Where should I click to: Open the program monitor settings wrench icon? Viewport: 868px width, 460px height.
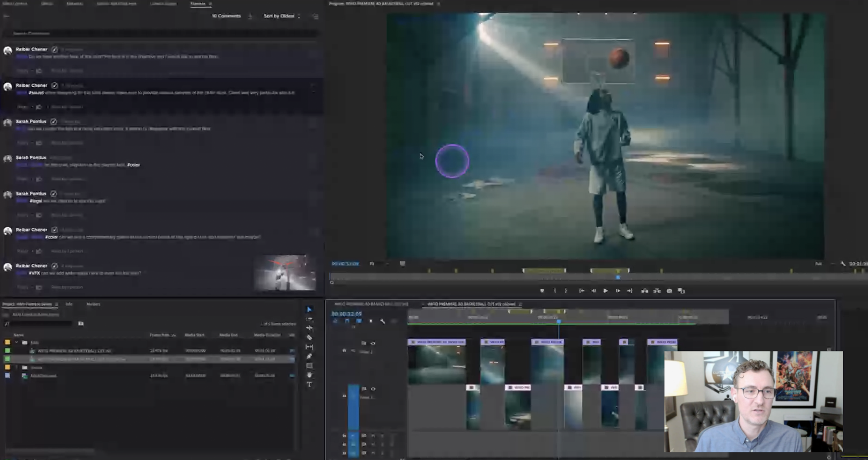[x=842, y=264]
